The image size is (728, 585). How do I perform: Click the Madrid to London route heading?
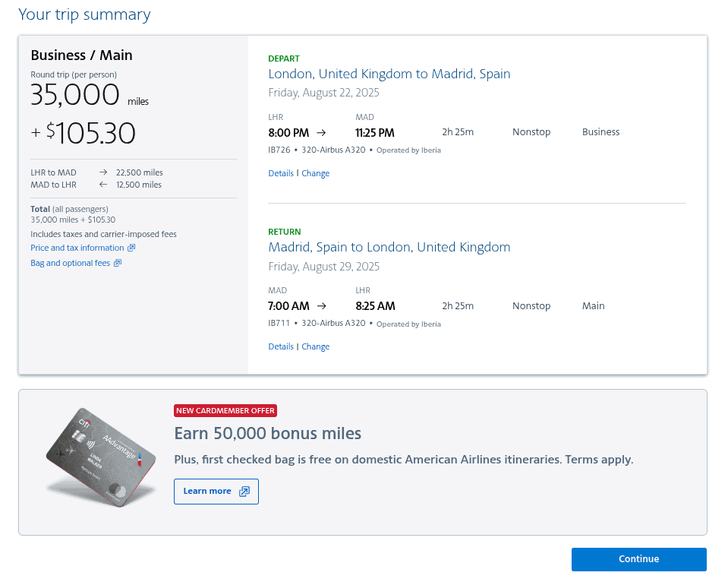pyautogui.click(x=389, y=247)
